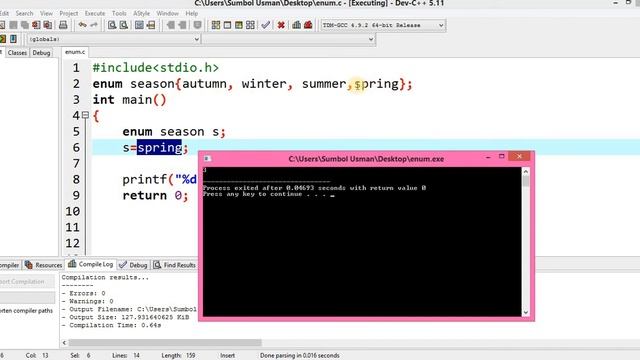Click blue bookmark icon left of (globals) dropdown
This screenshot has width=640, height=360.
point(13,39)
